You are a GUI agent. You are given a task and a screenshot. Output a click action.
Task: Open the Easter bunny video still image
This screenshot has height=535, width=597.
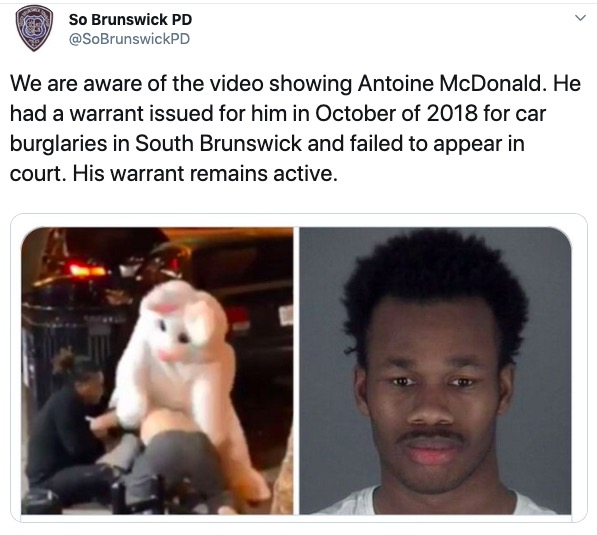click(x=157, y=371)
